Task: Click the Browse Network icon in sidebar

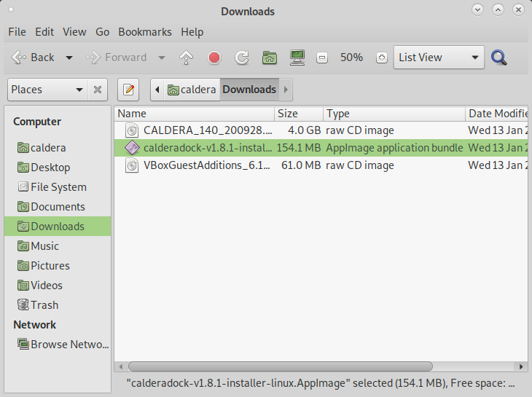Action: coord(23,344)
